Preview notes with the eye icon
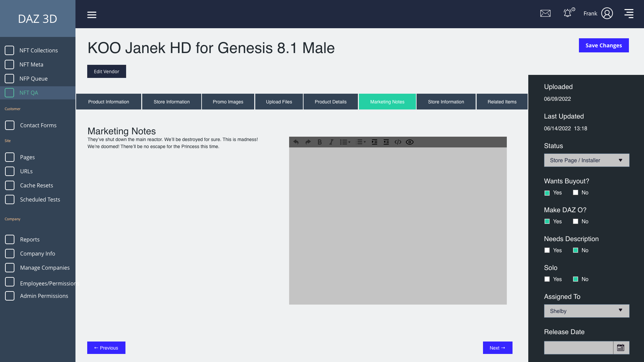 tap(410, 142)
